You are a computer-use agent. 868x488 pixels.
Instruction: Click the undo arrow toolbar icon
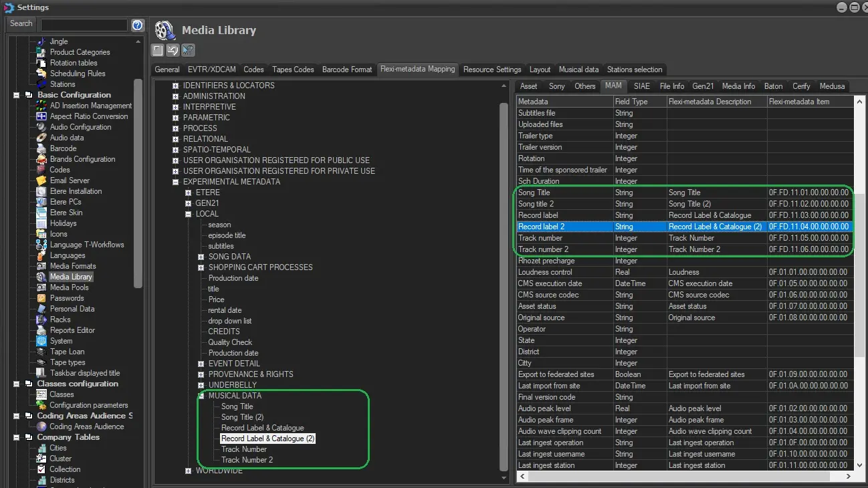pyautogui.click(x=173, y=50)
